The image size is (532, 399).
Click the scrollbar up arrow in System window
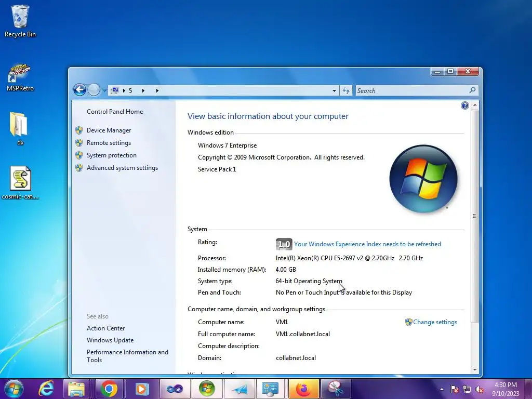(x=475, y=105)
